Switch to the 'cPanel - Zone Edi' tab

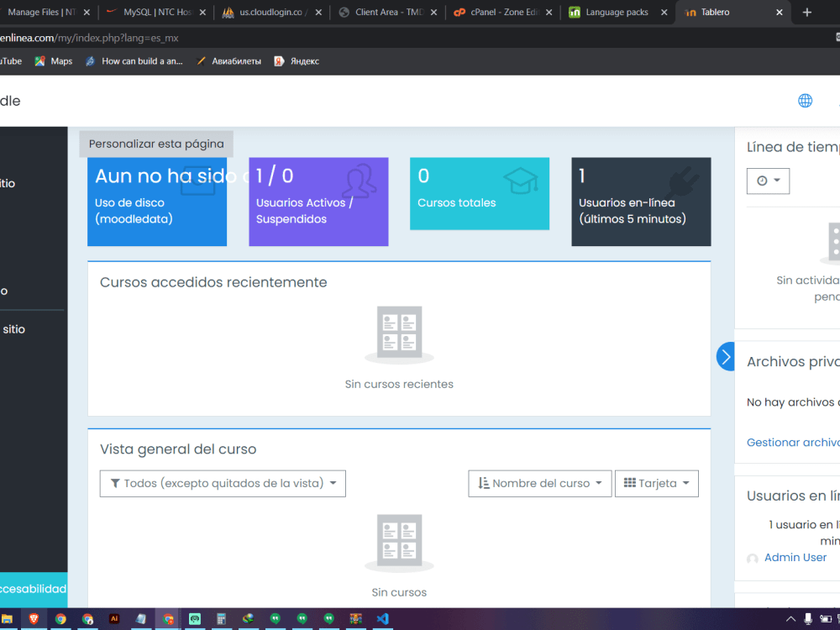503,12
